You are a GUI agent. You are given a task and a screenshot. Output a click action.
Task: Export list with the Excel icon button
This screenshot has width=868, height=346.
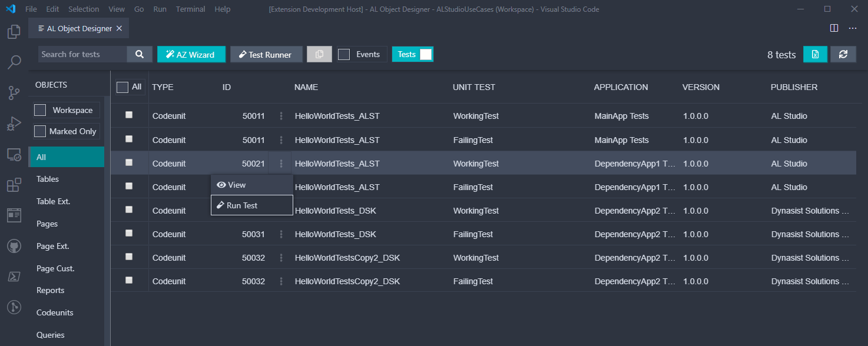click(x=815, y=54)
